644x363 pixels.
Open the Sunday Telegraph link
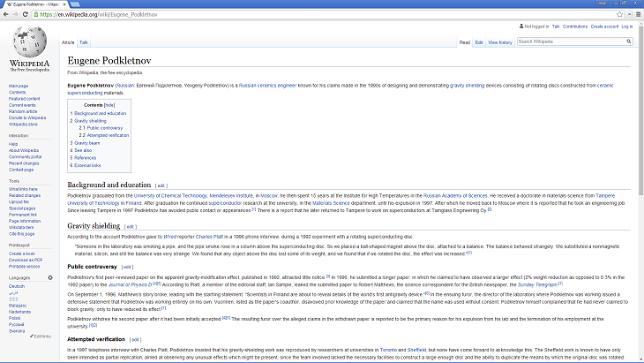coord(537,284)
